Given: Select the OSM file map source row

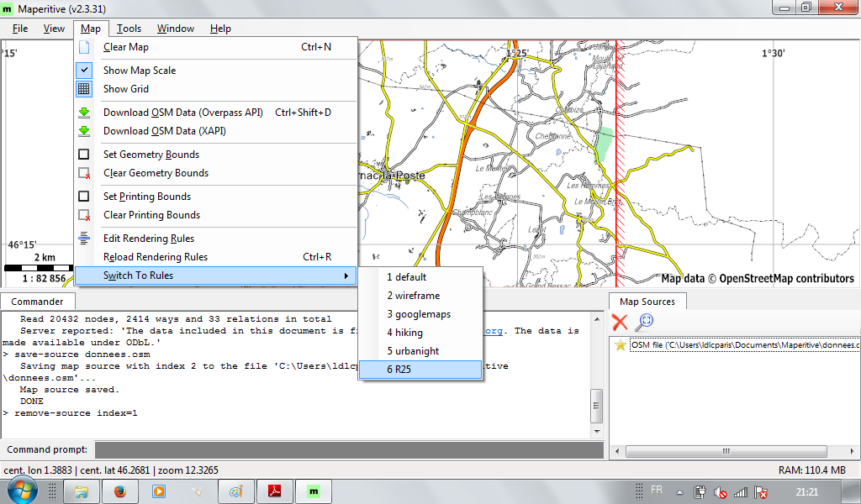Looking at the screenshot, I should tap(736, 345).
